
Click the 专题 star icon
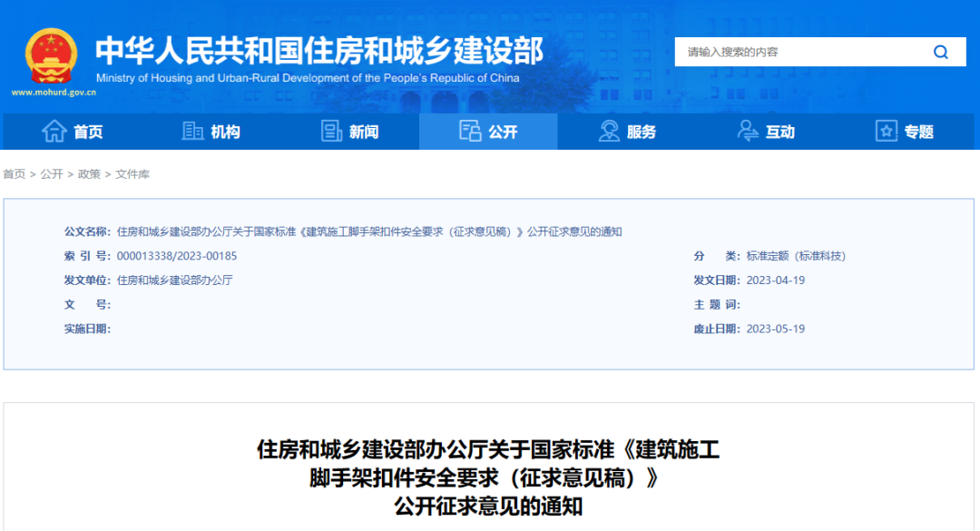(885, 131)
